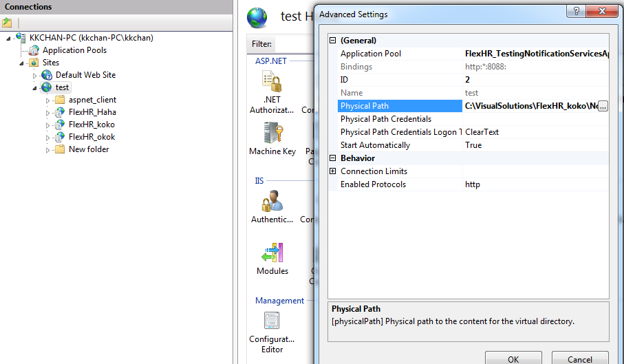
Task: Select Physical Path Credentials Logon Type row
Action: coord(473,132)
